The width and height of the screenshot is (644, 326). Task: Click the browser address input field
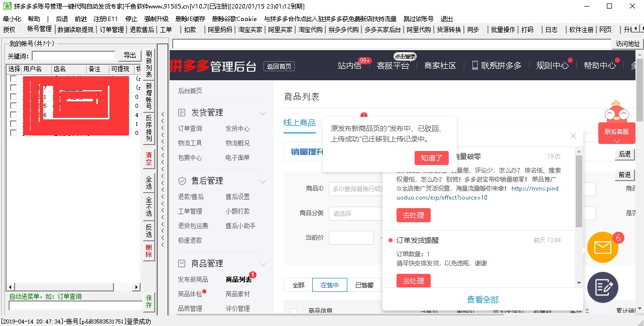392,44
